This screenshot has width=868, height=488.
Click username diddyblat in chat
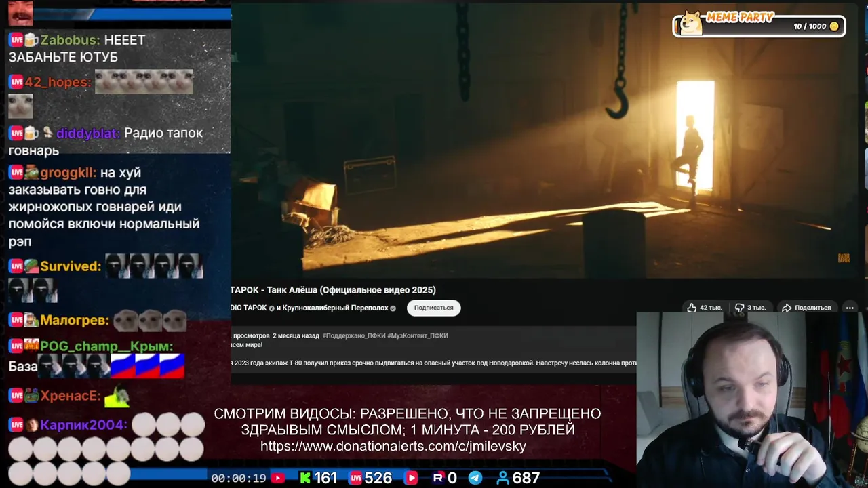click(x=87, y=133)
